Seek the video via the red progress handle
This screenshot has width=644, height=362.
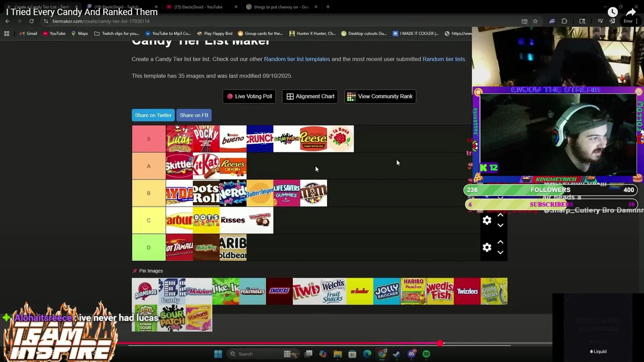440,343
